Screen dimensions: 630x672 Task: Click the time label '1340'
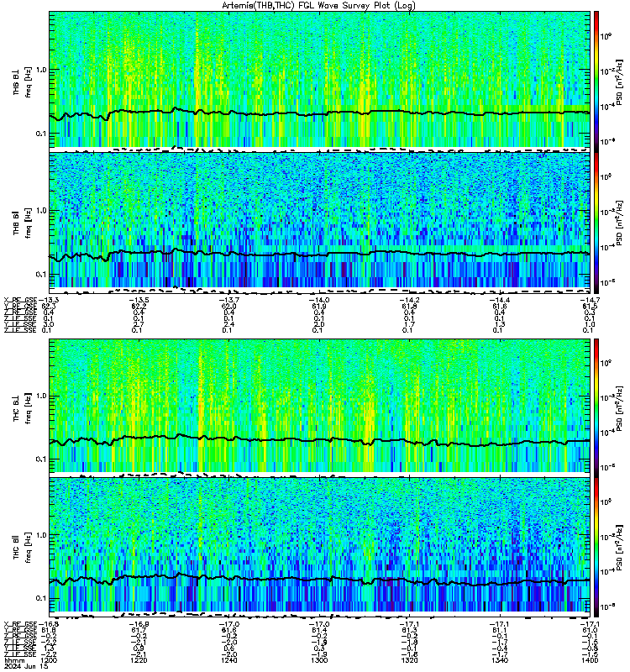[x=499, y=660]
